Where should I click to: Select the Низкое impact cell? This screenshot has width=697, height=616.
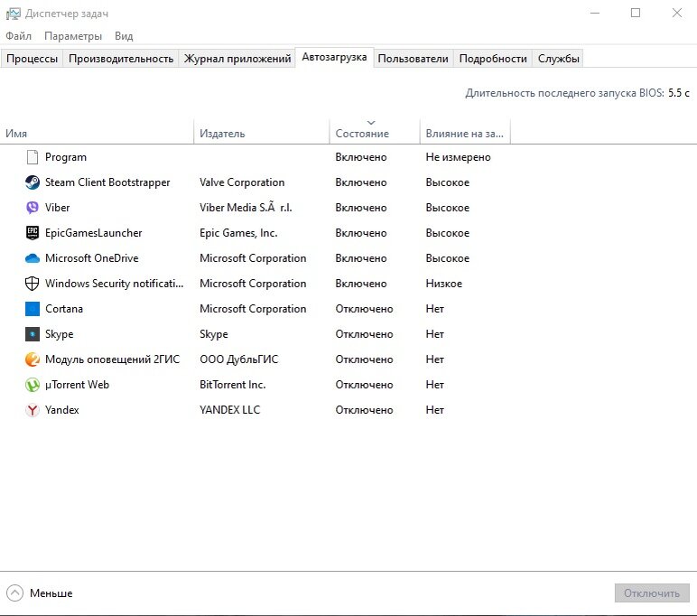click(x=444, y=284)
